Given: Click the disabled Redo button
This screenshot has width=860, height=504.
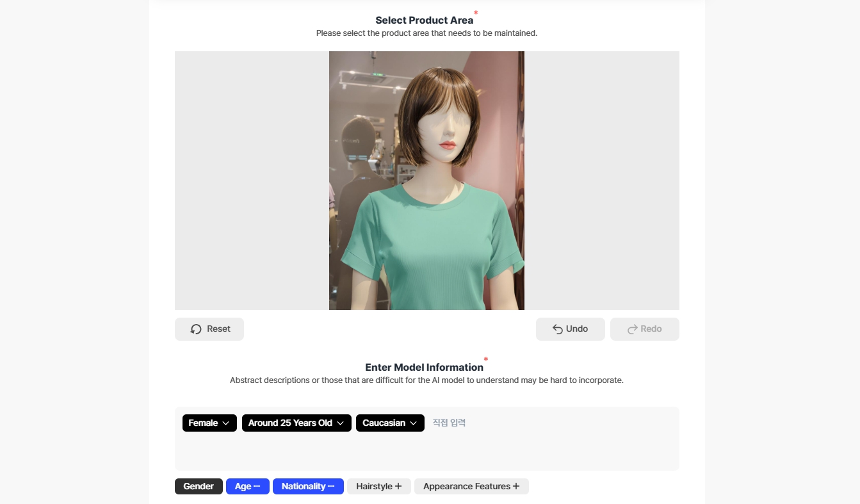Looking at the screenshot, I should tap(645, 329).
